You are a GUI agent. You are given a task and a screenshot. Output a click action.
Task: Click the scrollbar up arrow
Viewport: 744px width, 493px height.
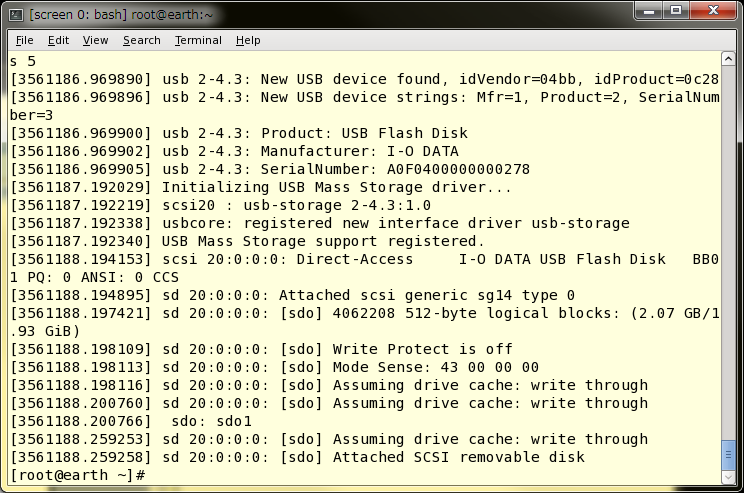pyautogui.click(x=728, y=59)
